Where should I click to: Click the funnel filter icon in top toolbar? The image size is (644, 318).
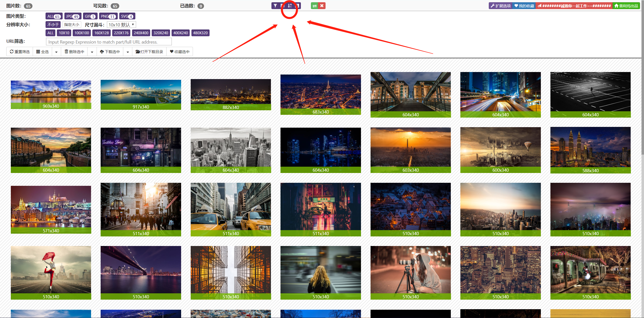point(275,6)
